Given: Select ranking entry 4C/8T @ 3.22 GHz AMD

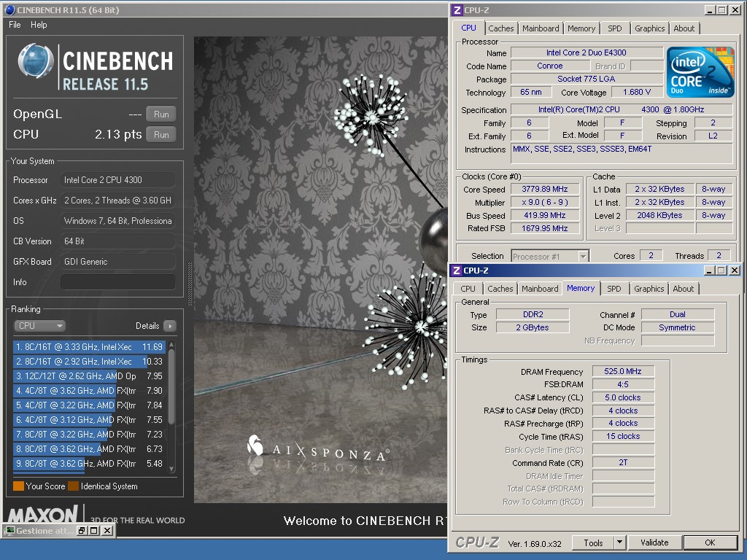Looking at the screenshot, I should (x=89, y=405).
